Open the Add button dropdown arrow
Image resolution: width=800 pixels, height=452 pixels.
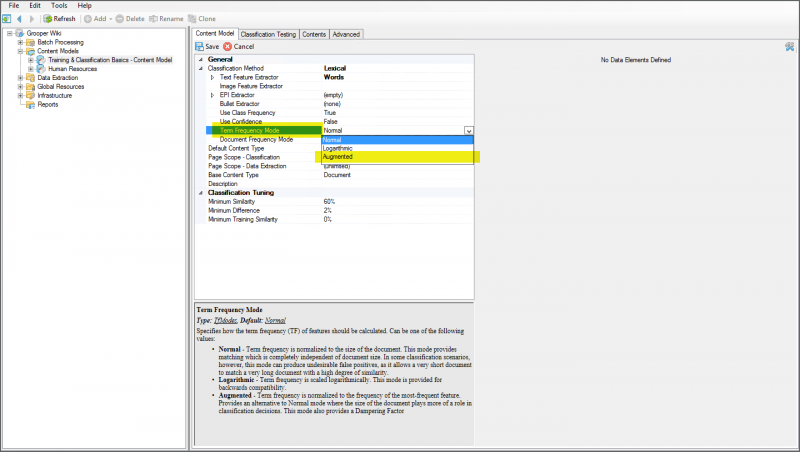[111, 19]
